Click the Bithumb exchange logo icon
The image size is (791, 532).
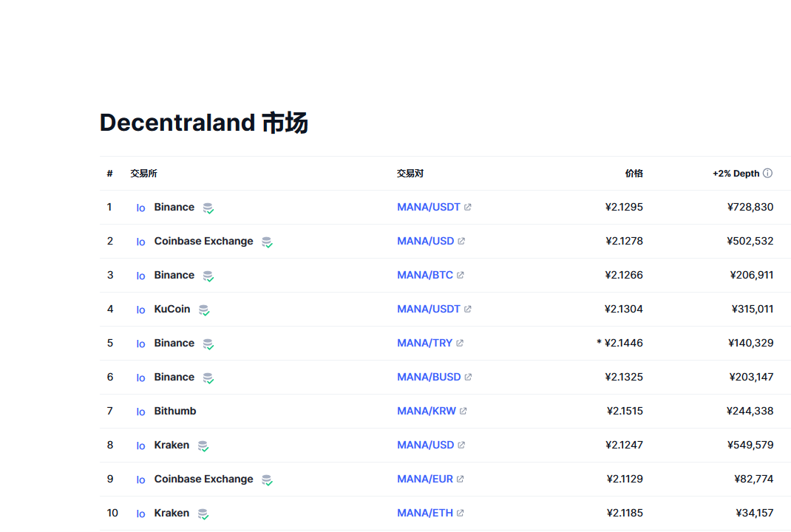[x=140, y=412]
